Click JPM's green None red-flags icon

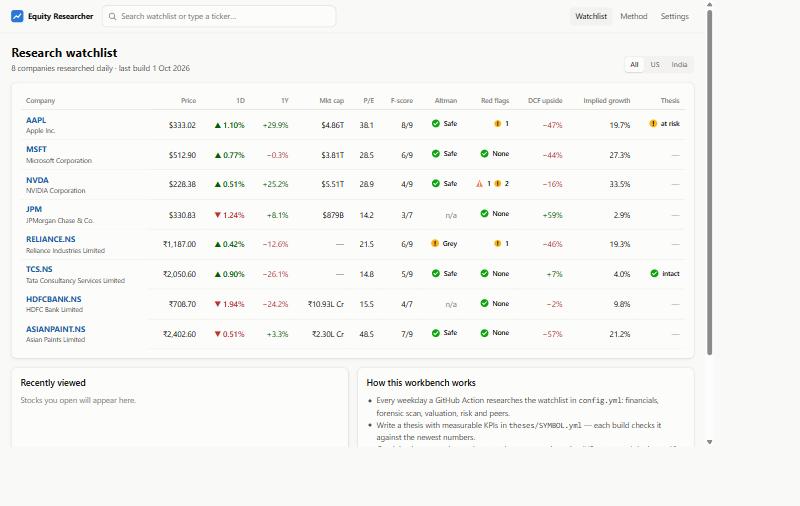click(x=484, y=214)
